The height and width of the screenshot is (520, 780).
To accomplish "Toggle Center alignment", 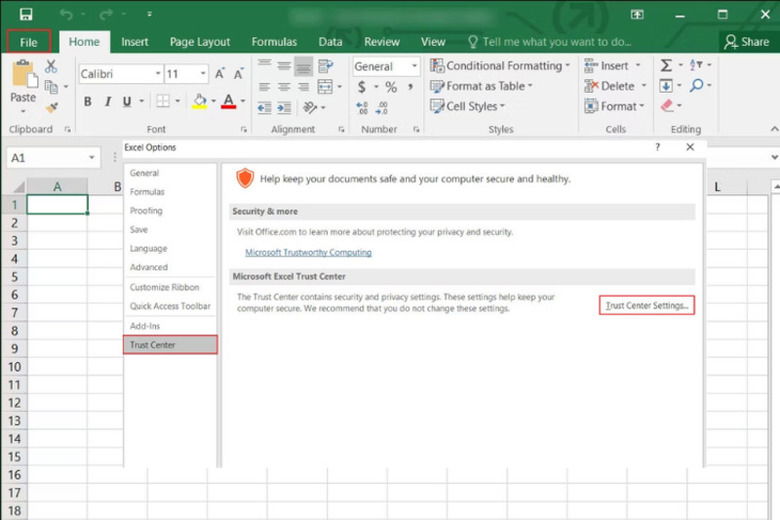I will (x=284, y=87).
